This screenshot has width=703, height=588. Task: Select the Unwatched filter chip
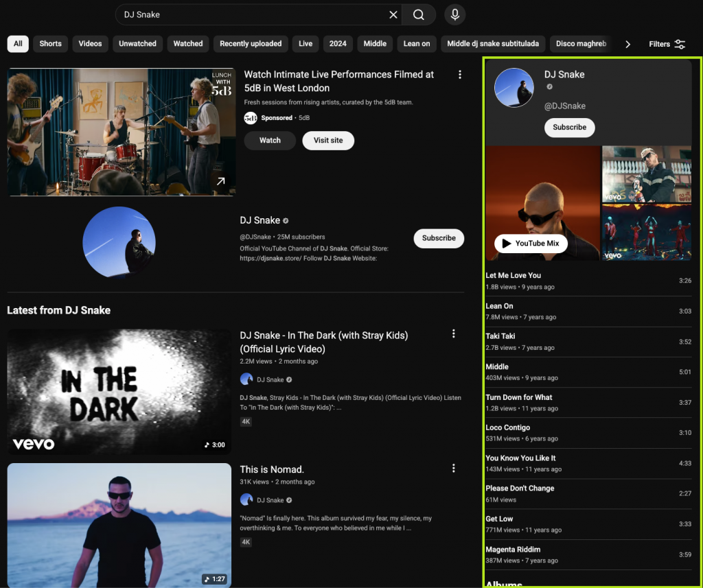pos(137,44)
